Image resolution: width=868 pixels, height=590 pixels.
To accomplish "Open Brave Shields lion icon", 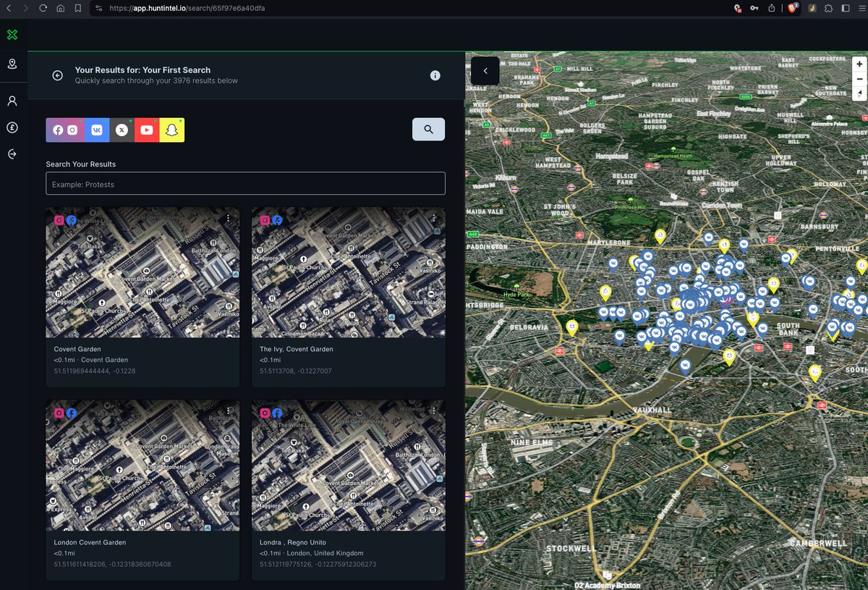I will [793, 8].
